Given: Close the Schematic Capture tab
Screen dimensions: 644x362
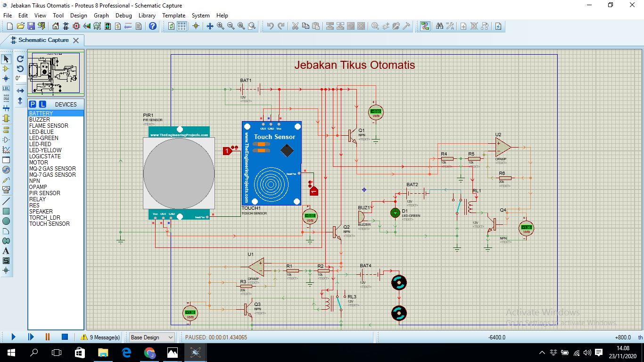Looking at the screenshot, I should [75, 41].
